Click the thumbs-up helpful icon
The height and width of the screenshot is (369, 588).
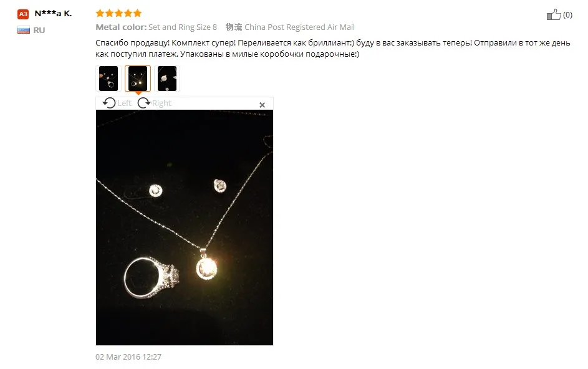coord(554,14)
